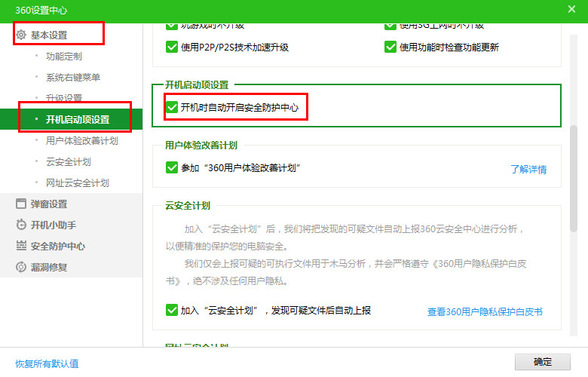The height and width of the screenshot is (377, 588).
Task: Expand the 弹窗设置 category
Action: click(x=48, y=204)
